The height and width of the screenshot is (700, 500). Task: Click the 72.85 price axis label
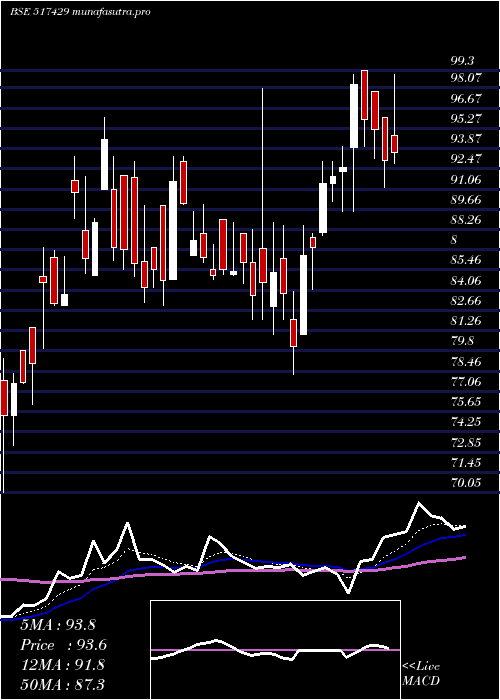pyautogui.click(x=467, y=442)
